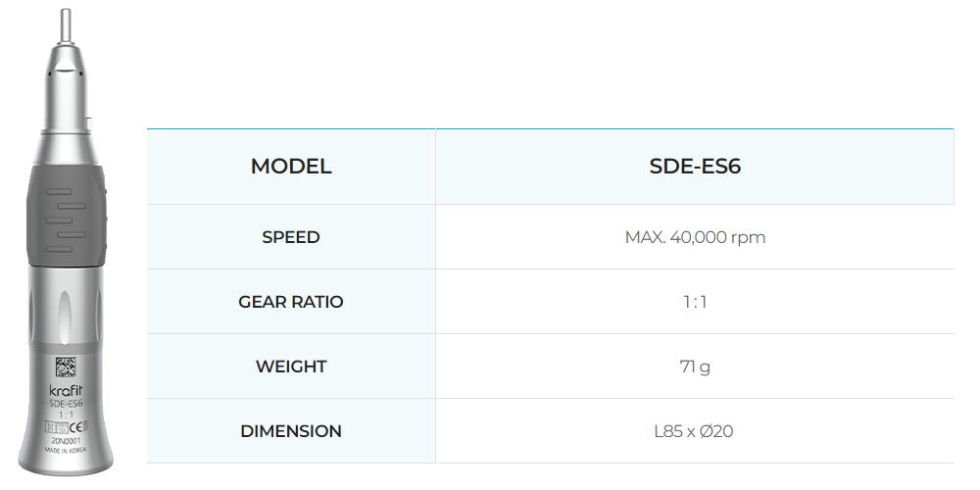Viewport: 980px width, 490px height.
Task: Click the krafit logo on the handpiece
Action: point(66,391)
